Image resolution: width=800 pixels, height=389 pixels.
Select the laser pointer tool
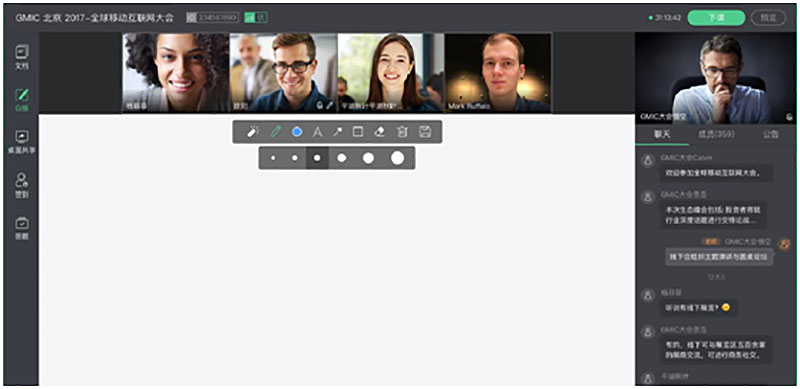253,132
